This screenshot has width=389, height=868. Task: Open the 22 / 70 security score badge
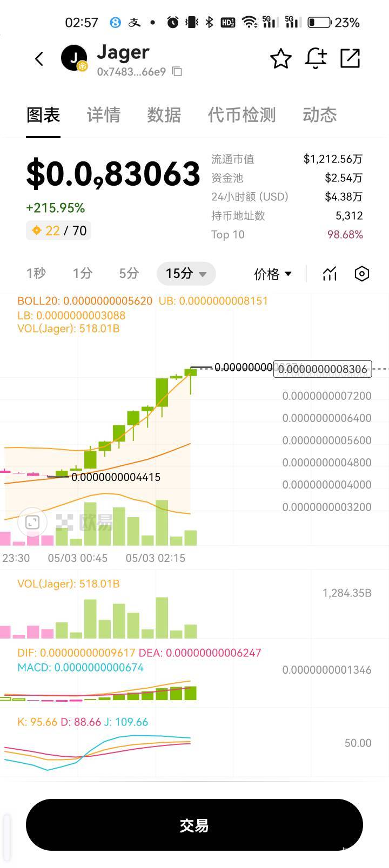pyautogui.click(x=58, y=230)
